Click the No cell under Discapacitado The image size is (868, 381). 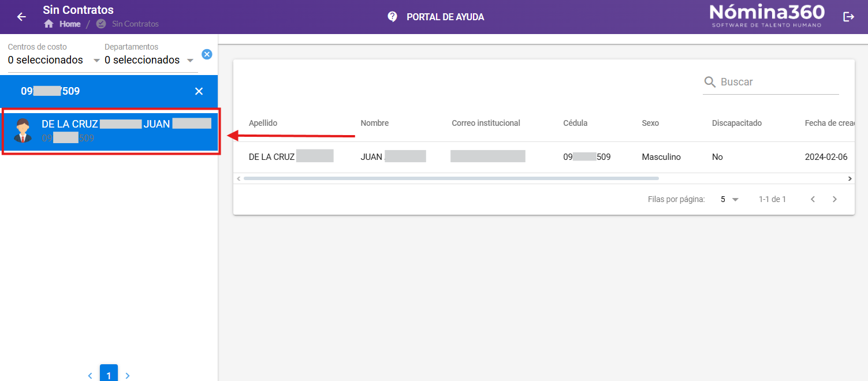[x=717, y=157]
